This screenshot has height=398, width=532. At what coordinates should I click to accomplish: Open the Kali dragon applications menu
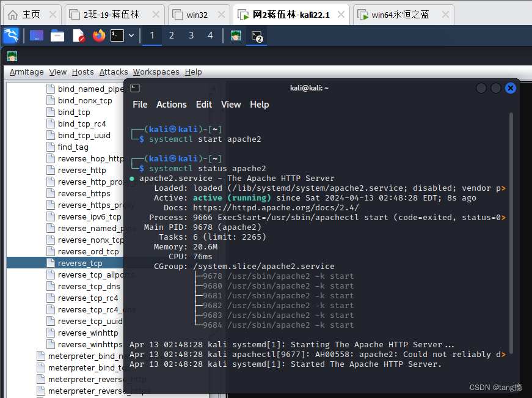(10, 35)
